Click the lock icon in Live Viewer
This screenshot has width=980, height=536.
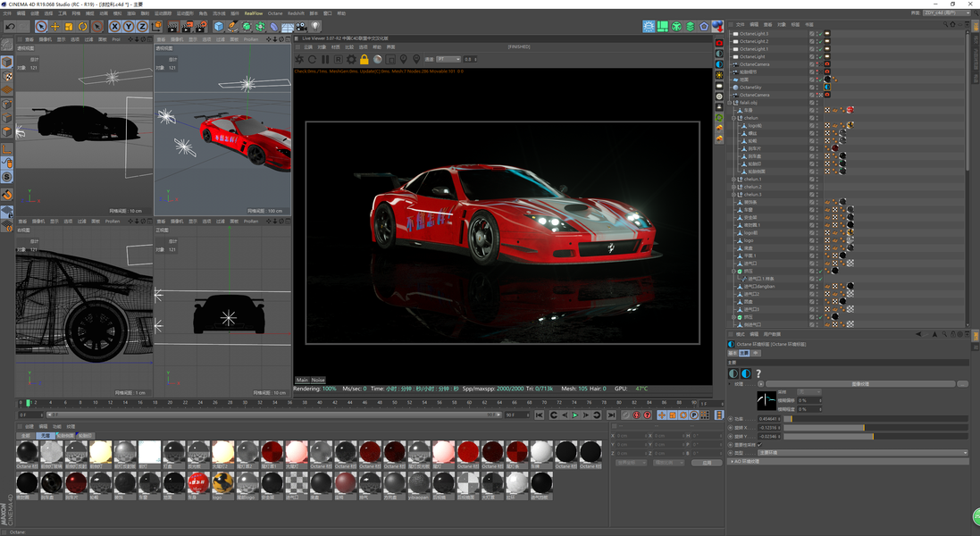point(364,60)
